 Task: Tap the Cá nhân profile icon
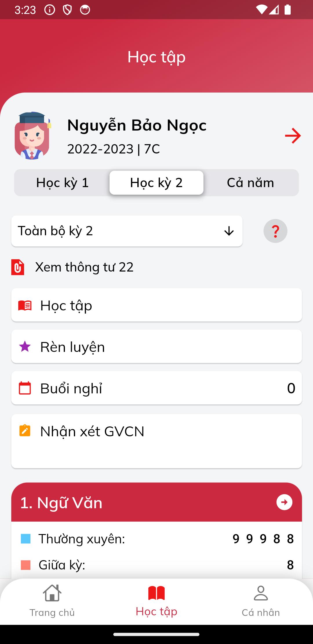point(261,593)
